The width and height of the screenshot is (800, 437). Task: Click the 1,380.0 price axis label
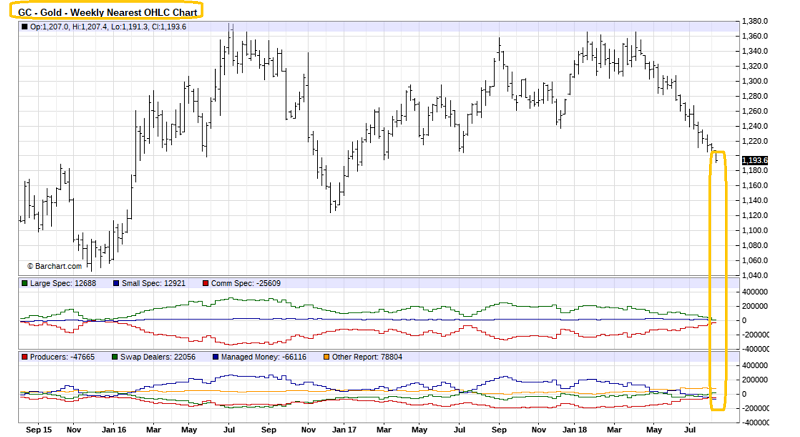(755, 21)
